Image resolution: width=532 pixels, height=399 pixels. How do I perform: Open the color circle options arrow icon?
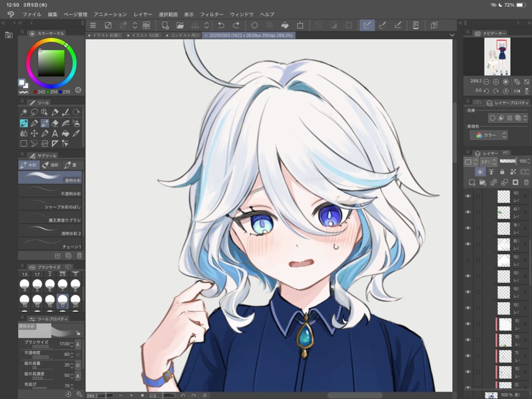tap(78, 90)
